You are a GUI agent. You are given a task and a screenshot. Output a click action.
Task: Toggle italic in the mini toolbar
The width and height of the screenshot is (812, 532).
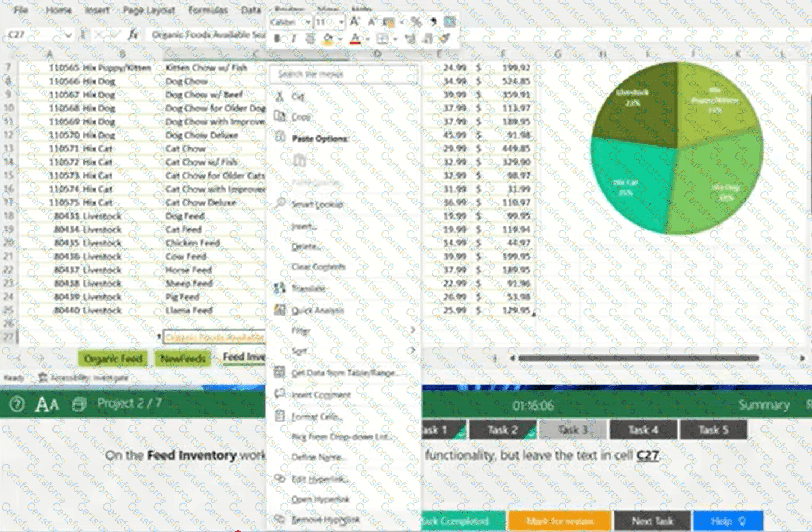pos(293,38)
